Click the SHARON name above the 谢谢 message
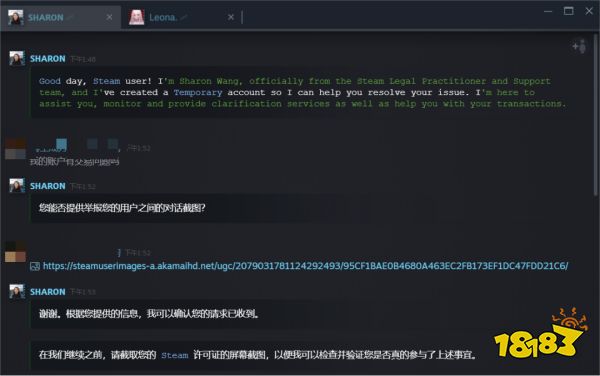The width and height of the screenshot is (600, 376). tap(47, 292)
